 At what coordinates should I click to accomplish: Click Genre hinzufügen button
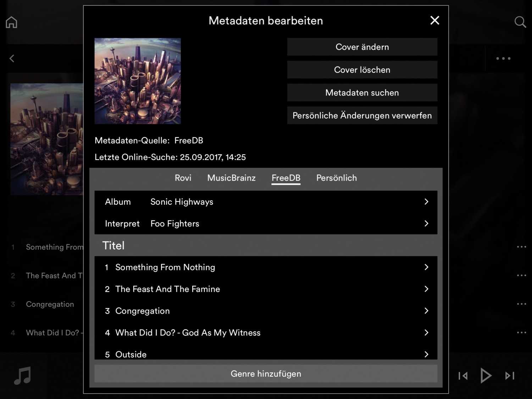click(x=266, y=373)
